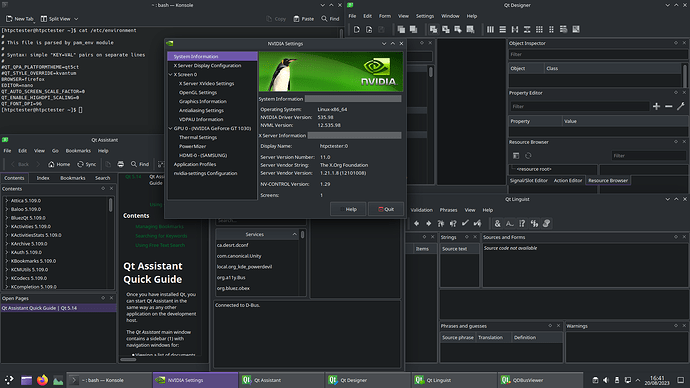Click the checkmark Done icon in Qt Linguist
This screenshot has width=690, height=388.
click(x=465, y=223)
